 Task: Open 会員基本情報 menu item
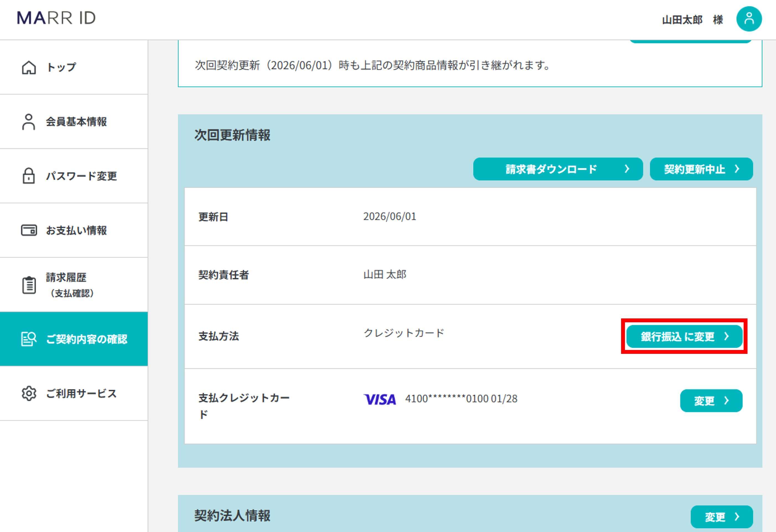pos(74,122)
